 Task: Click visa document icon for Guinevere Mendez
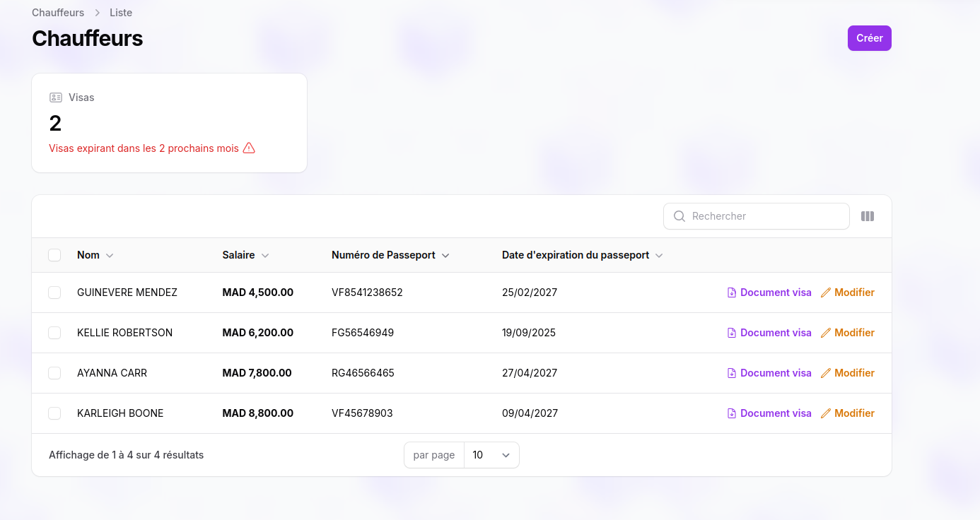[x=732, y=292]
